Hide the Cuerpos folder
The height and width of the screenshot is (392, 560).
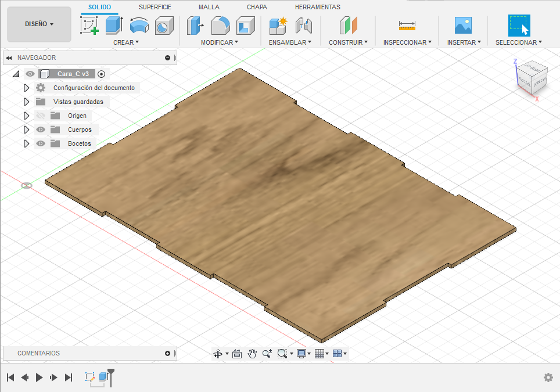[x=41, y=130]
